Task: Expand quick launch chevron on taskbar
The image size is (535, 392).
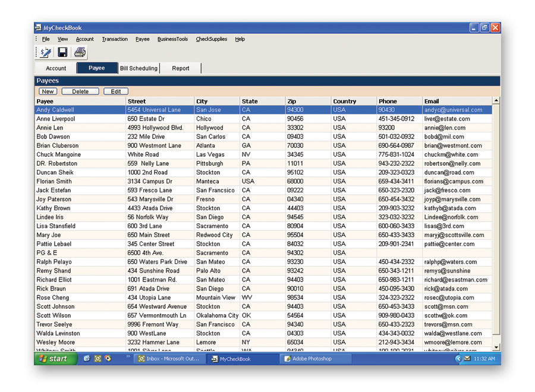Action: point(128,356)
